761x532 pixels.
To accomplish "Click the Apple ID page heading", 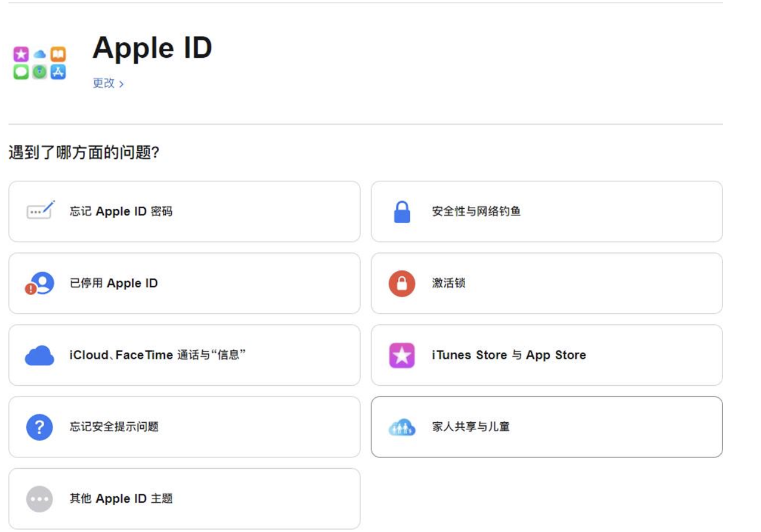I will click(153, 48).
